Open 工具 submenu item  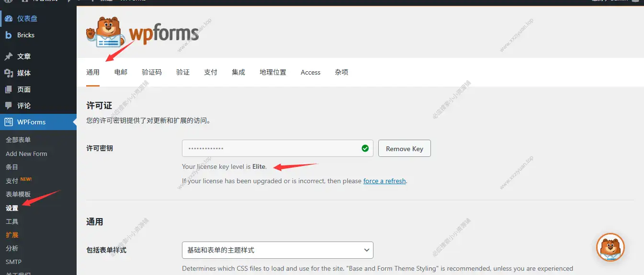click(12, 221)
